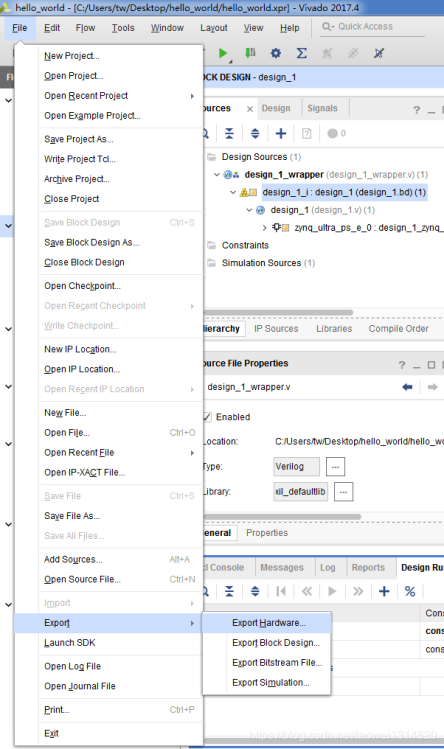444x749 pixels.
Task: Expand the zynq_ultra_ps_e_0 tree node
Action: (x=265, y=228)
